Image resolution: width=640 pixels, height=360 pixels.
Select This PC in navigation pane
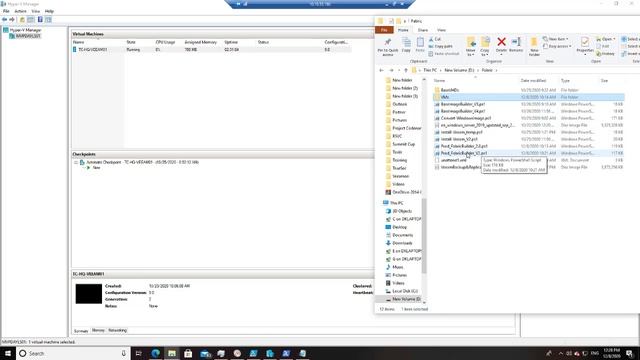tap(393, 203)
